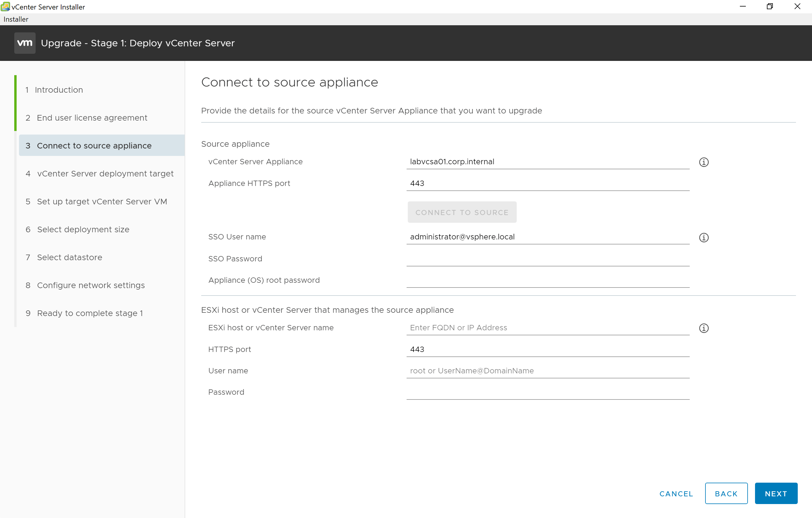Focus the Appliance (OS) root password field
This screenshot has height=518, width=812.
coord(548,280)
